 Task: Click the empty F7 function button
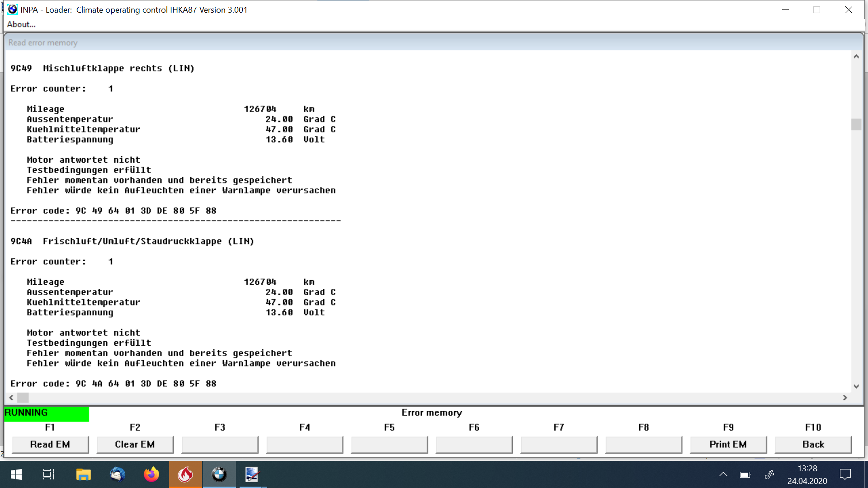pyautogui.click(x=559, y=445)
